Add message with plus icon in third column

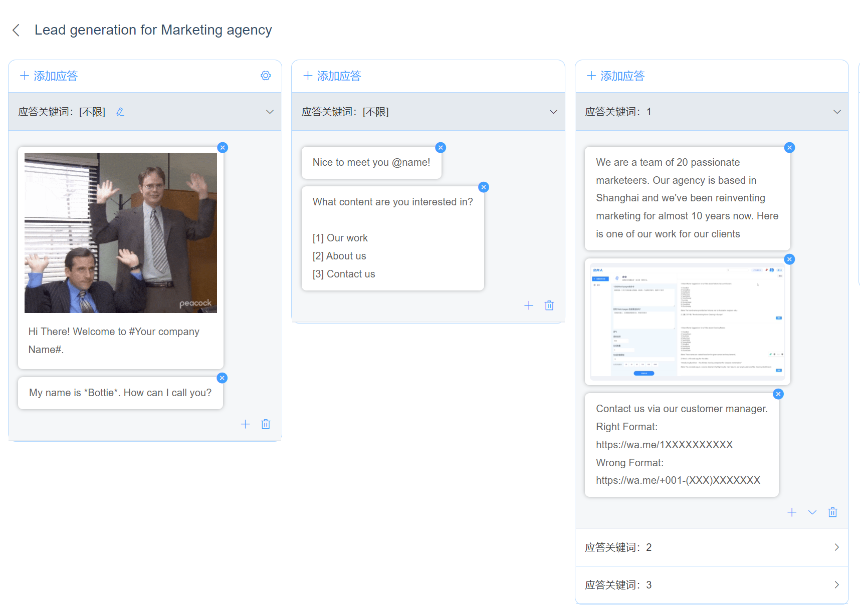(x=792, y=512)
